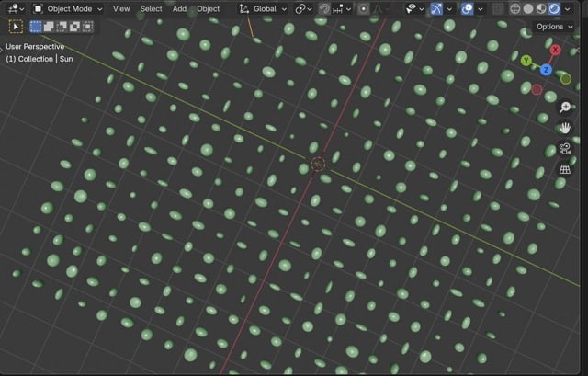This screenshot has width=588, height=376.
Task: Choose Subtract Selection mode icon
Action: (62, 27)
